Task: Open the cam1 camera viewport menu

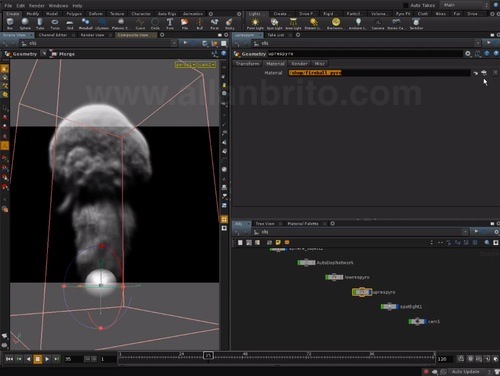Action: click(207, 65)
